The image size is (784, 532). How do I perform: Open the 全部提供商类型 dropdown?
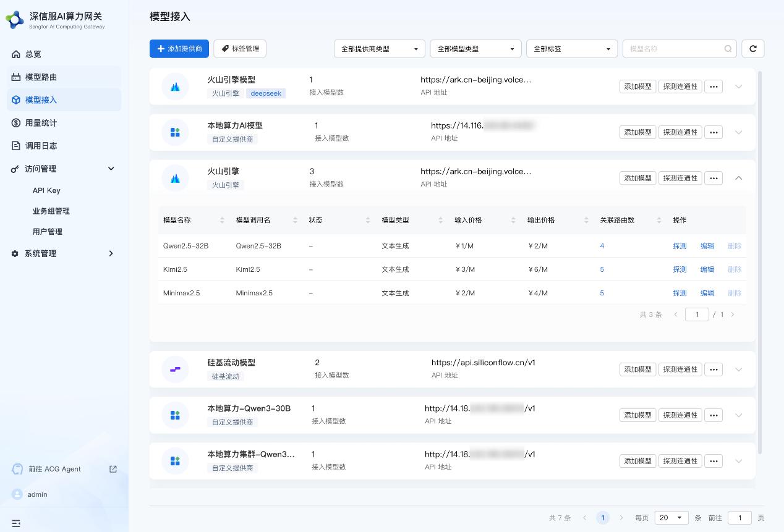pos(379,49)
